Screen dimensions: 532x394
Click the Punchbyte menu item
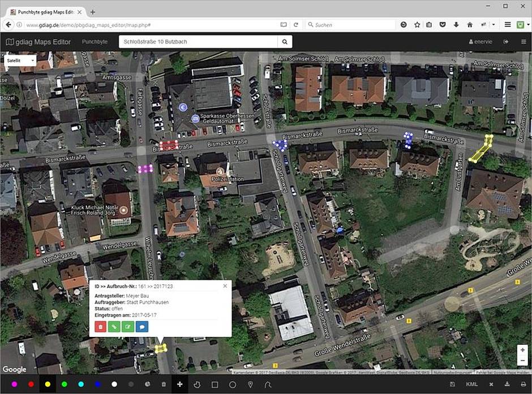pos(95,42)
